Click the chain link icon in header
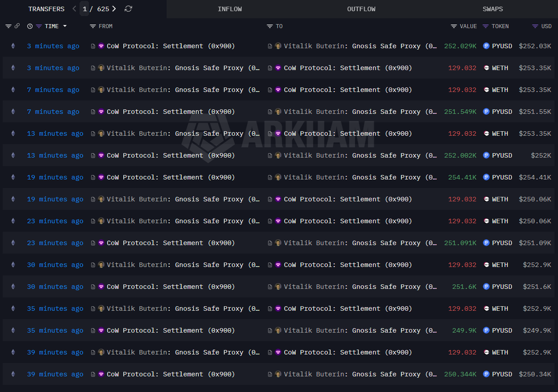The width and height of the screenshot is (558, 392). pyautogui.click(x=17, y=26)
